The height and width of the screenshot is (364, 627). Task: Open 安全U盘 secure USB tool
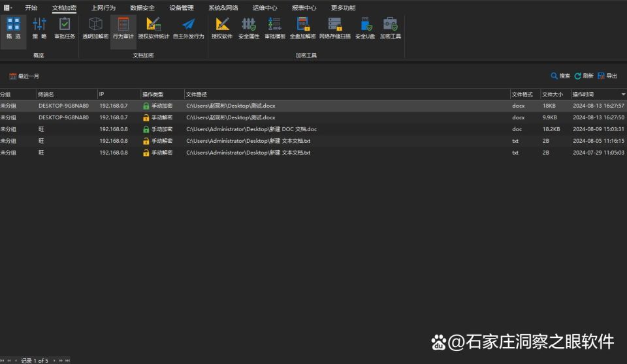[x=365, y=28]
